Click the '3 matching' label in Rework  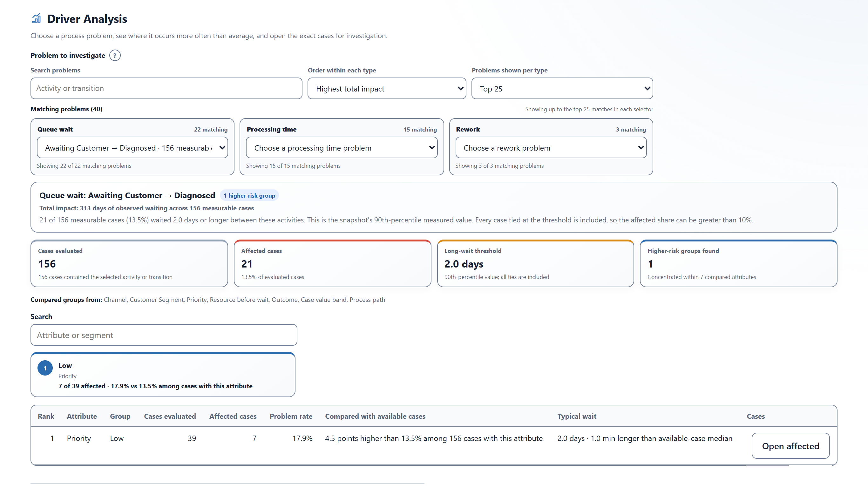click(x=631, y=129)
